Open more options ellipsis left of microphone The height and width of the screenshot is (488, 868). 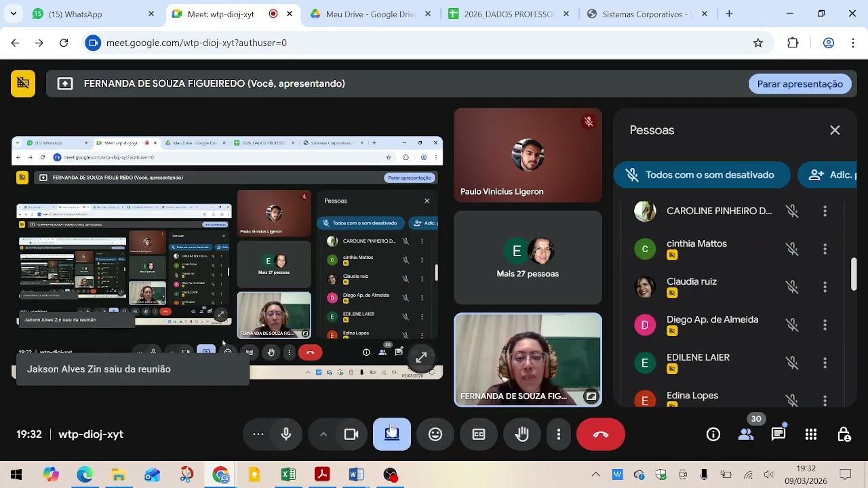(258, 434)
